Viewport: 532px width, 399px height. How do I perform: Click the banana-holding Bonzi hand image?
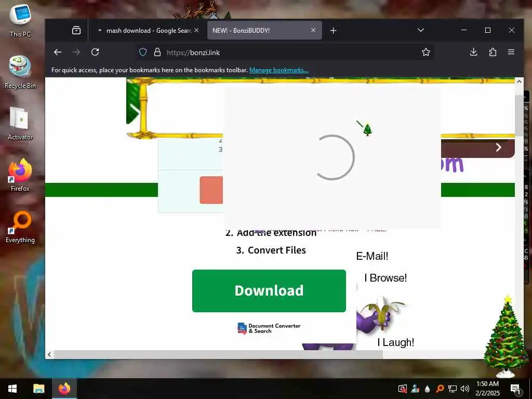click(380, 314)
